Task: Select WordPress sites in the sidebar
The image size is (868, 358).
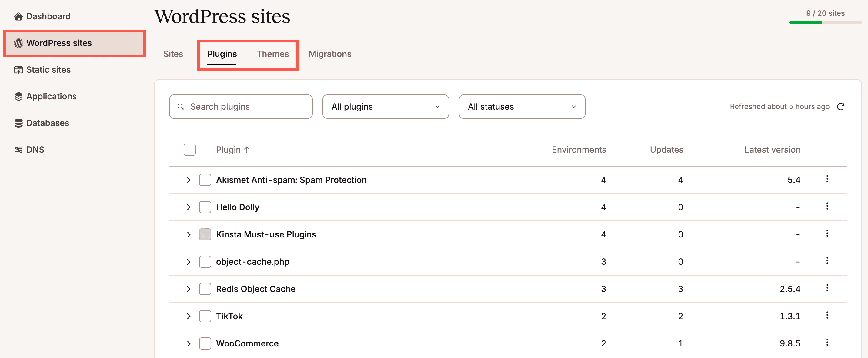Action: pyautogui.click(x=59, y=43)
